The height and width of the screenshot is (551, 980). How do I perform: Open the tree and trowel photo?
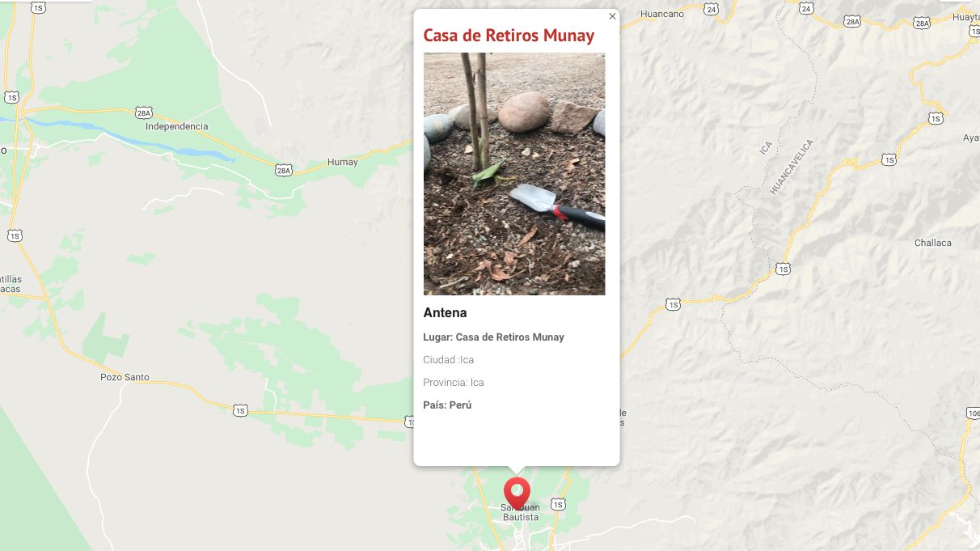coord(514,174)
